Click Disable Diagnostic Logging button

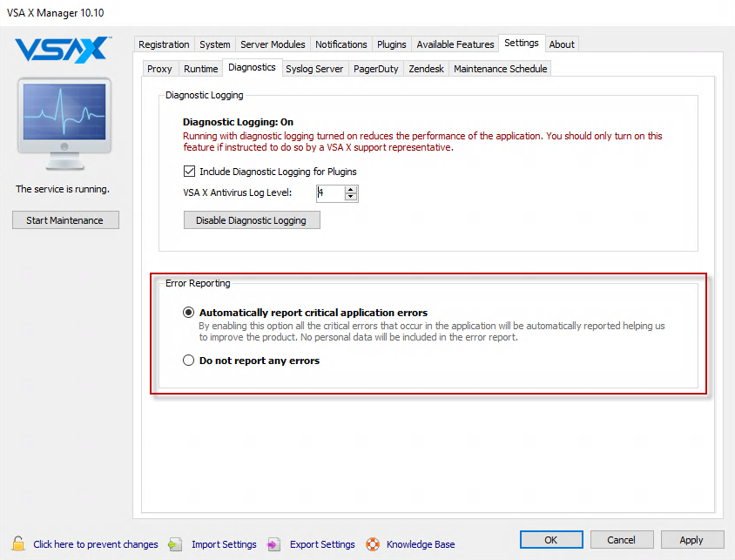(252, 220)
